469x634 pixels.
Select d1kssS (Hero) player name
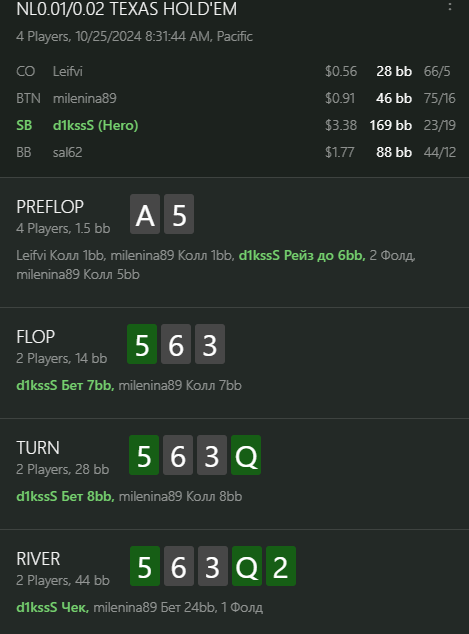pos(95,125)
